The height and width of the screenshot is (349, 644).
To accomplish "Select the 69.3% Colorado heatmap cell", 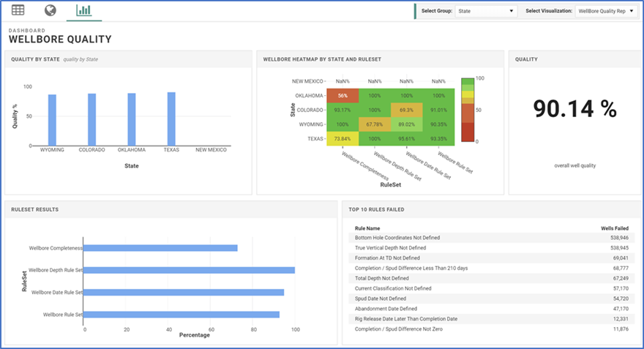I will 407,110.
